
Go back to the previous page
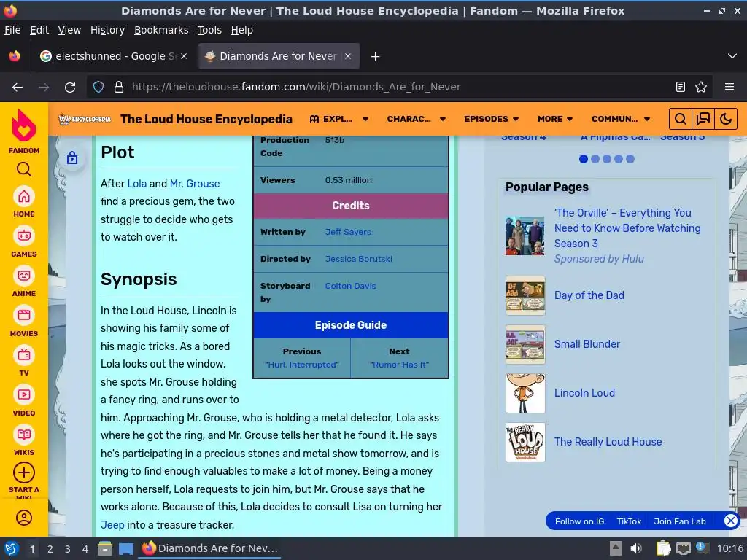tap(18, 87)
